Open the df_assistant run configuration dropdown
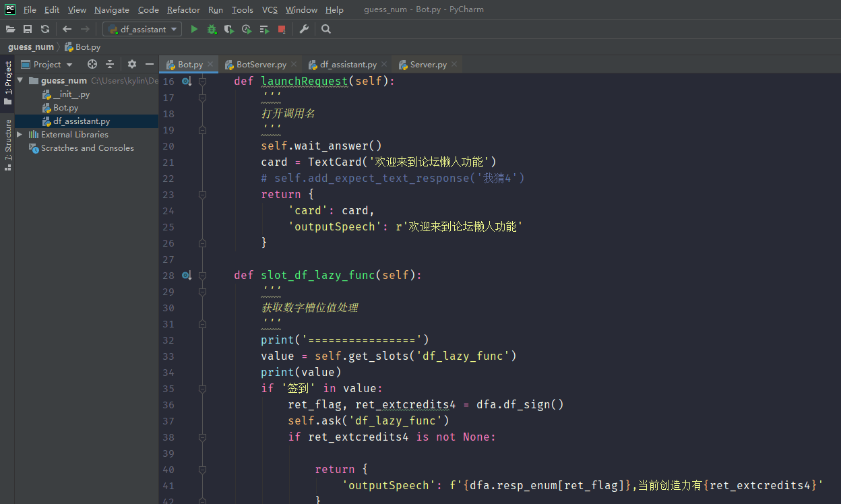 (x=142, y=29)
